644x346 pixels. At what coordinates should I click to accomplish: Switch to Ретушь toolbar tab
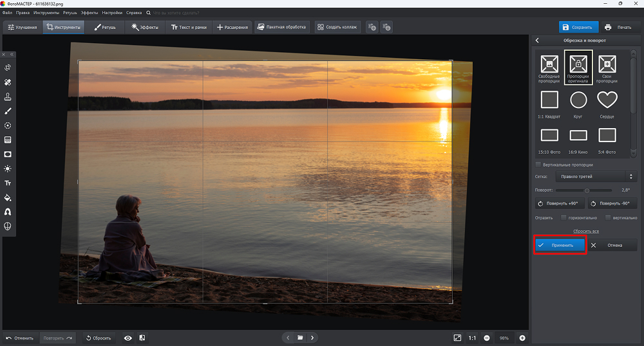pos(105,27)
